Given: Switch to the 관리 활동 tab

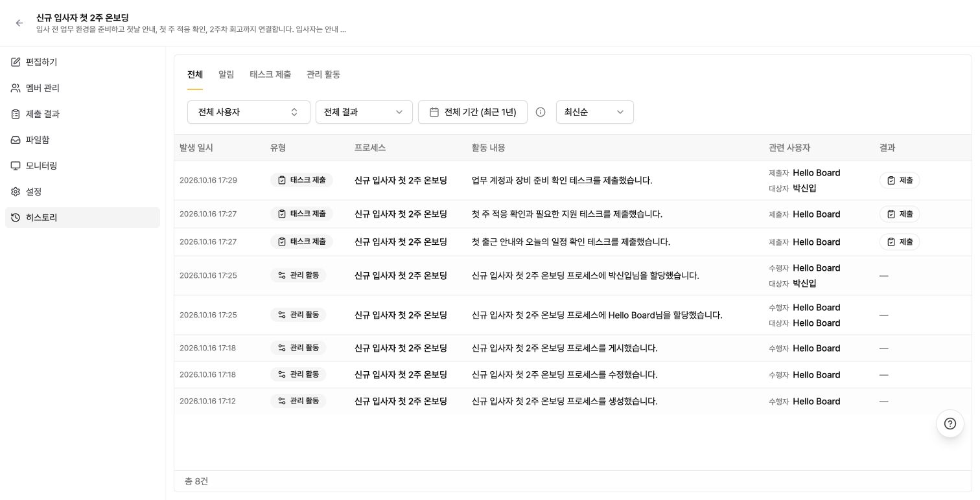Looking at the screenshot, I should coord(323,74).
